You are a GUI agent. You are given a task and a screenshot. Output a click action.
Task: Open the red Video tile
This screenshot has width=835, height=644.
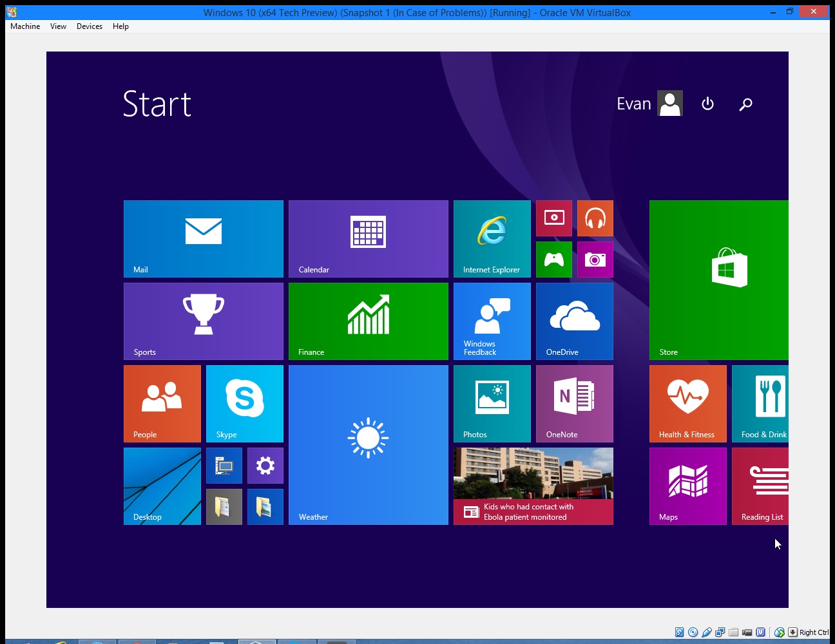[x=554, y=218]
